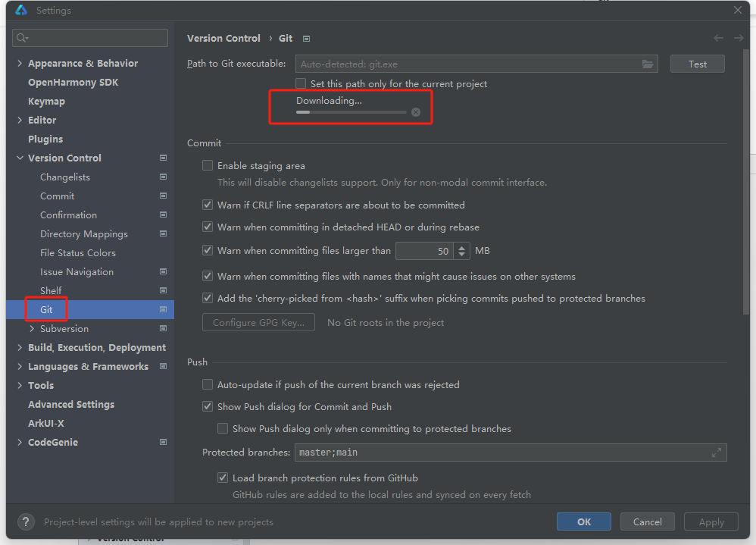Click the help question mark icon
Image resolution: width=756 pixels, height=545 pixels.
pyautogui.click(x=27, y=522)
